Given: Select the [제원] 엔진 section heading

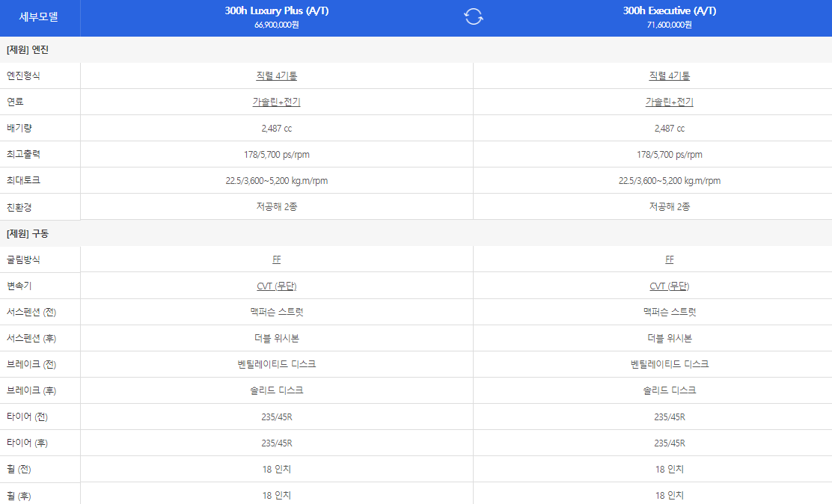Looking at the screenshot, I should (28, 50).
